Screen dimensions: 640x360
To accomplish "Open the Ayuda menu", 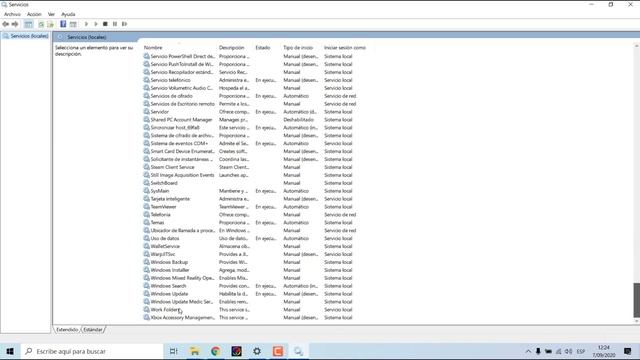I will point(68,14).
